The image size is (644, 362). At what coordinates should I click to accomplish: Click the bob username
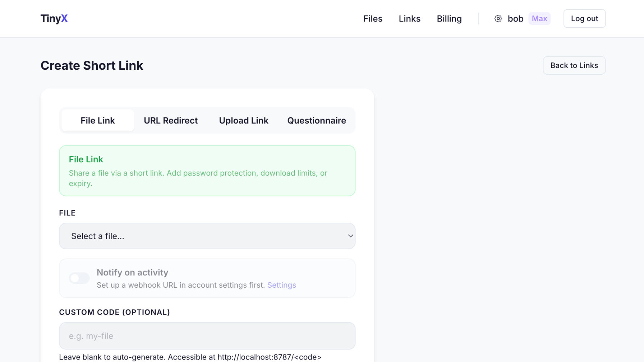515,18
